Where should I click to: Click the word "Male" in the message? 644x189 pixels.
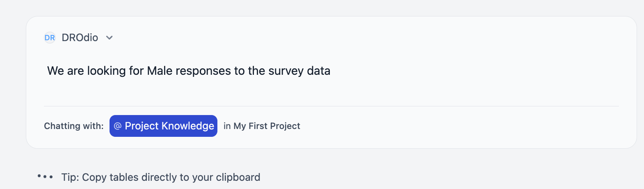coord(160,71)
